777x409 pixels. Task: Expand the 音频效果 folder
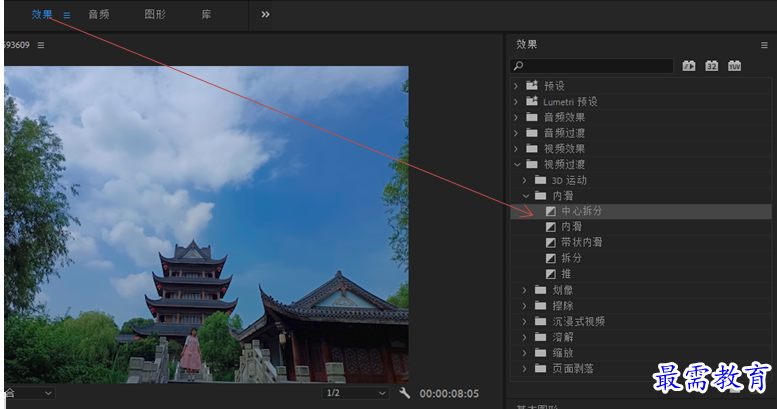[516, 117]
